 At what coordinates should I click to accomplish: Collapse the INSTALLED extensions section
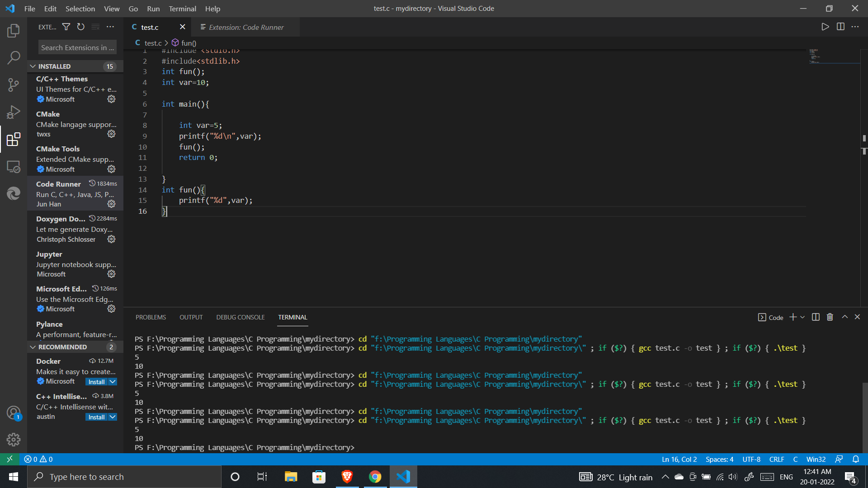(x=75, y=66)
